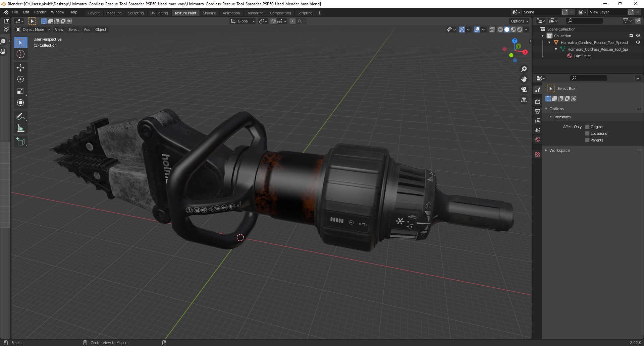Open overlays options dropdown arrow
644x346 pixels.
483,30
